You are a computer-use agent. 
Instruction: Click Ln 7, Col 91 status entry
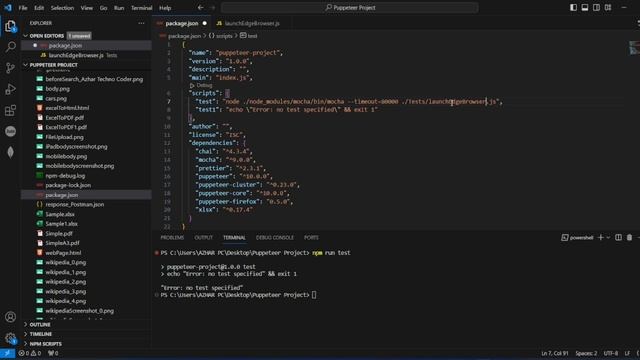(554, 353)
